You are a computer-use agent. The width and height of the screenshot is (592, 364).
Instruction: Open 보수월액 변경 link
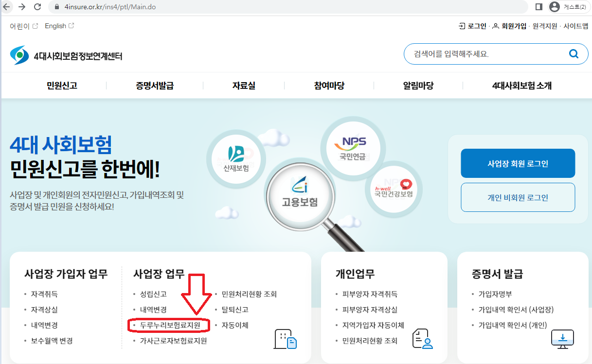[x=52, y=341]
